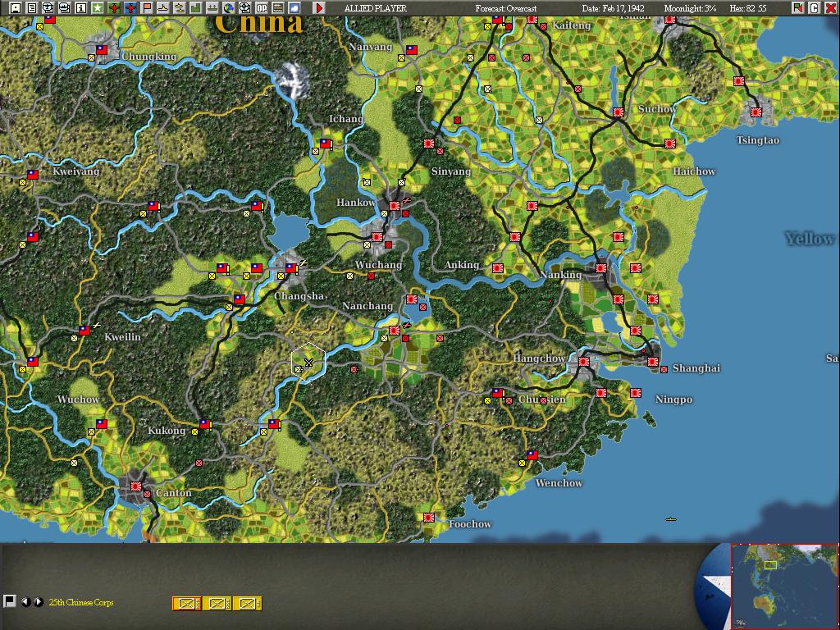Viewport: 840px width, 630px height.
Task: Click the unit in the highlighted hexagon
Action: 299,370
